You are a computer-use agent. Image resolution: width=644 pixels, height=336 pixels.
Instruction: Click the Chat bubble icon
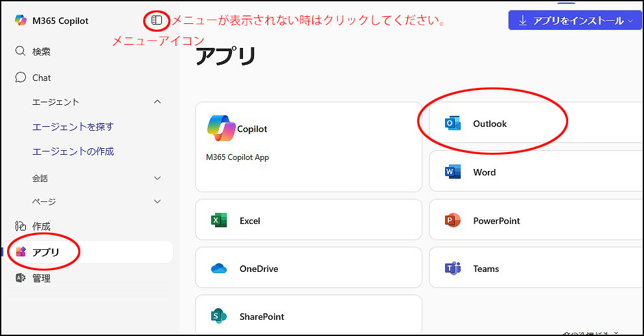[x=20, y=77]
